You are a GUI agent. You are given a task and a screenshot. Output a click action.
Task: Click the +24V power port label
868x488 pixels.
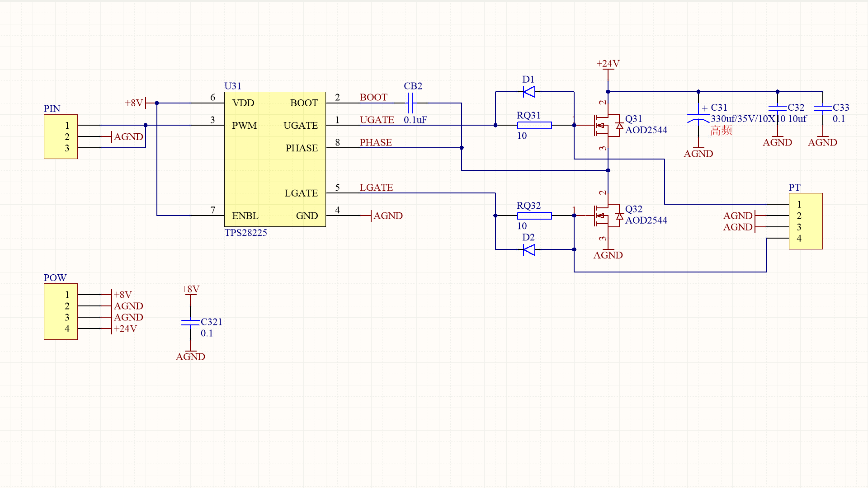pos(608,64)
